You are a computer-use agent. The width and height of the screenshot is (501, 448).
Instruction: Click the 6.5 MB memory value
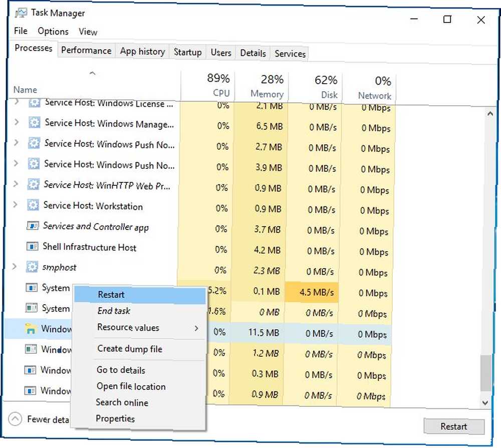coord(269,126)
